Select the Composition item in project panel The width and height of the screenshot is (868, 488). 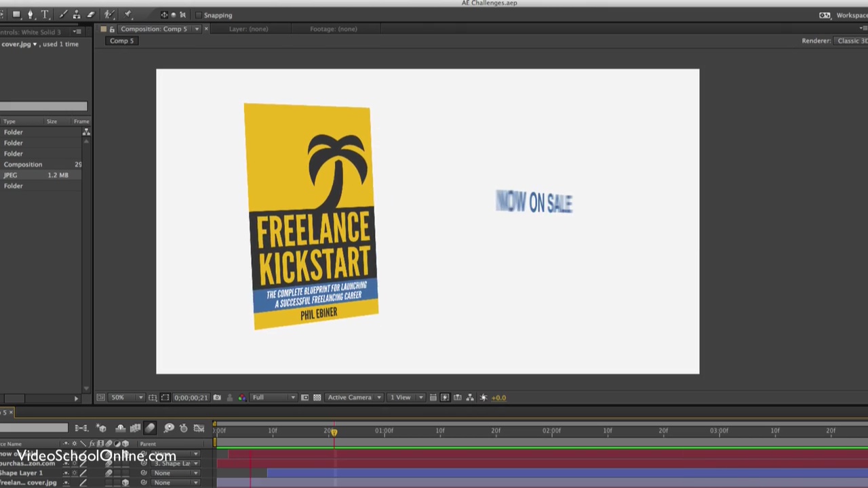click(x=42, y=165)
